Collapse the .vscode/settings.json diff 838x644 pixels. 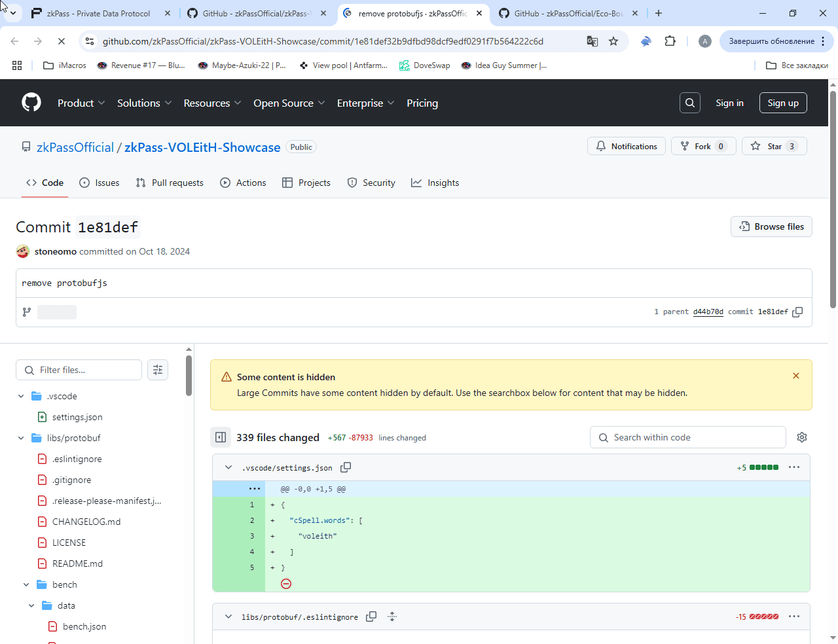click(x=228, y=467)
